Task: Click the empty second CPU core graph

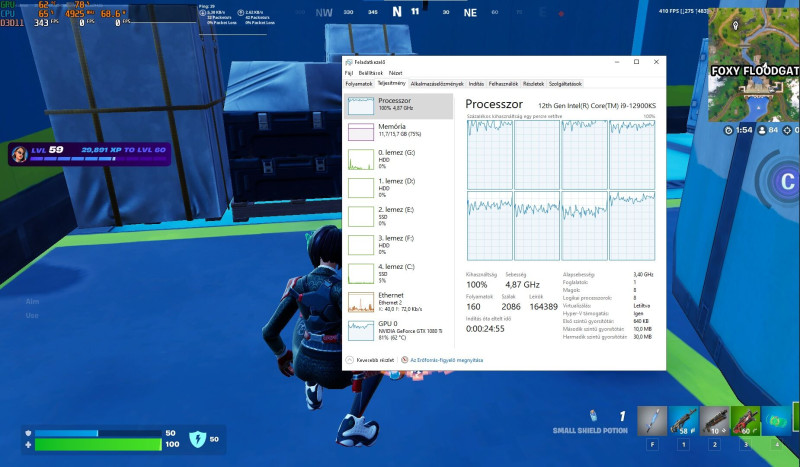Action: (537, 155)
